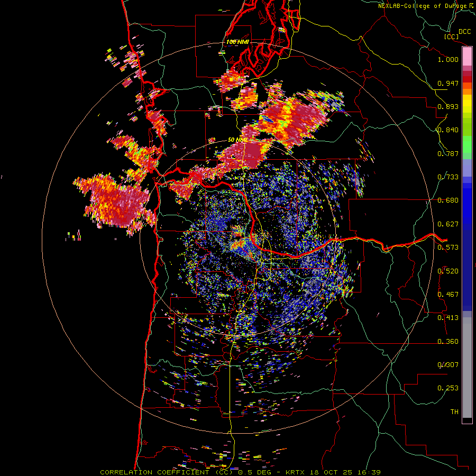Click the 0.627 legend value
Viewport: 476px width, 476px height.
coord(448,224)
